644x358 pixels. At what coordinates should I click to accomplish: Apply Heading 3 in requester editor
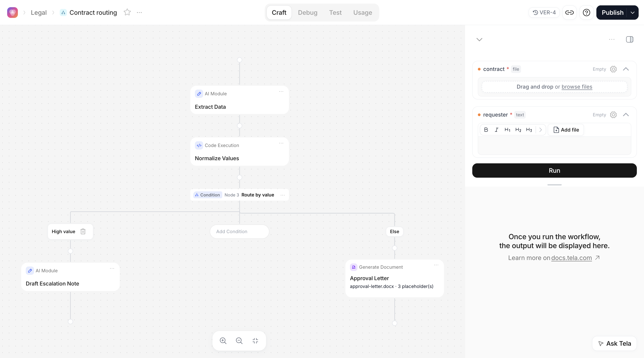click(529, 130)
